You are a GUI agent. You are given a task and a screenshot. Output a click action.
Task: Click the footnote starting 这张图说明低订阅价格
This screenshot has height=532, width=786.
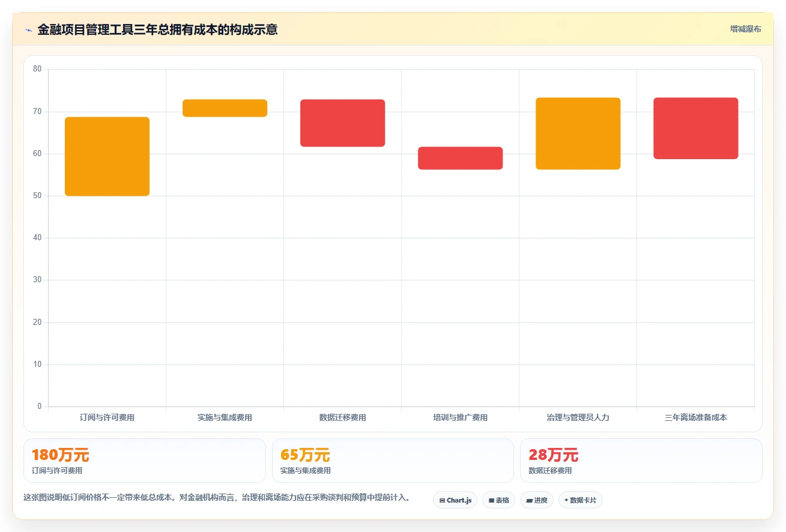217,498
